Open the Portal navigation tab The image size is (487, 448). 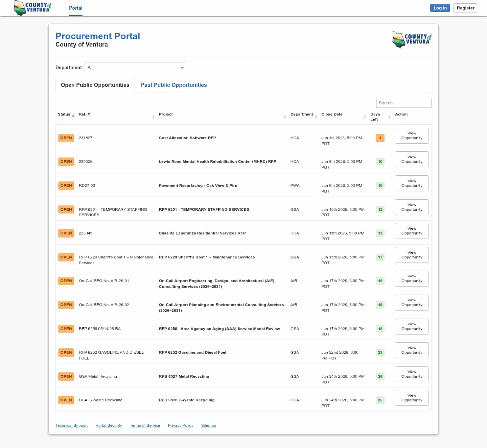[76, 8]
